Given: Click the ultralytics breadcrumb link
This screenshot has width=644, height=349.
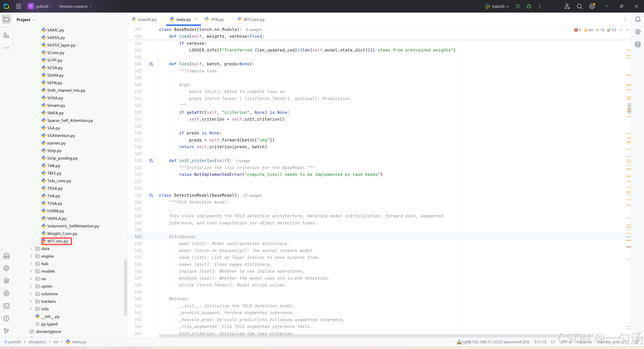Looking at the screenshot, I should [x=37, y=342].
